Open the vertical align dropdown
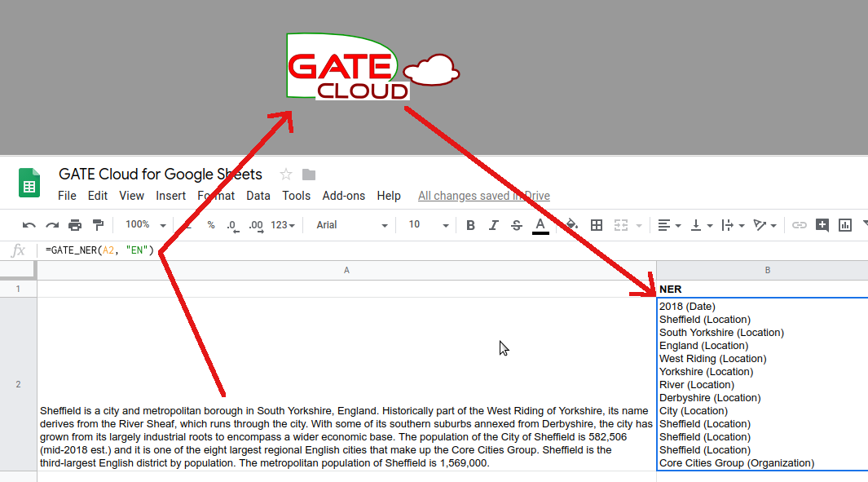This screenshot has height=482, width=868. [x=701, y=225]
